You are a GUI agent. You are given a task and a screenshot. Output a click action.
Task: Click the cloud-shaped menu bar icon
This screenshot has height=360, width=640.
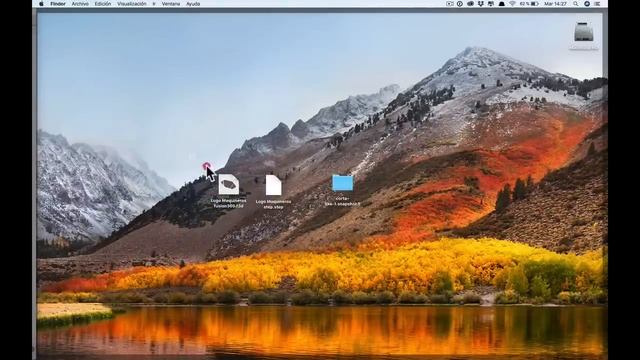point(470,4)
